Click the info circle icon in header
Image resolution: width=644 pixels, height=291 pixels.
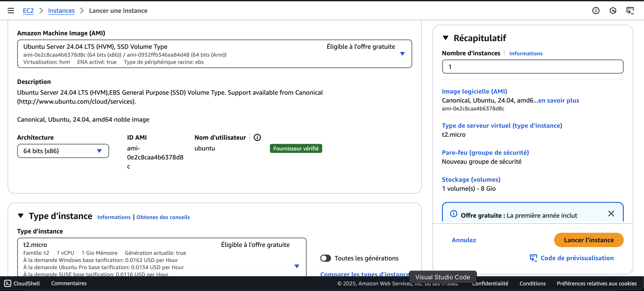595,11
